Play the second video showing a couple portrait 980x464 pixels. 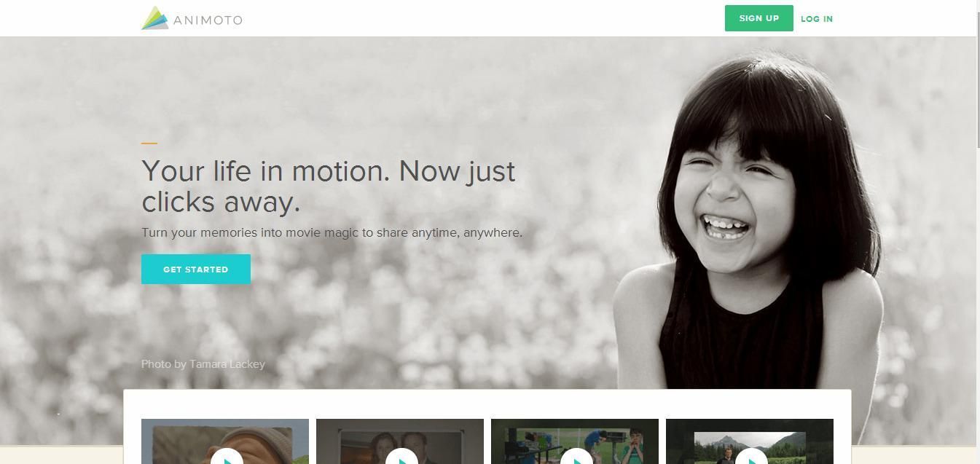pos(401,459)
